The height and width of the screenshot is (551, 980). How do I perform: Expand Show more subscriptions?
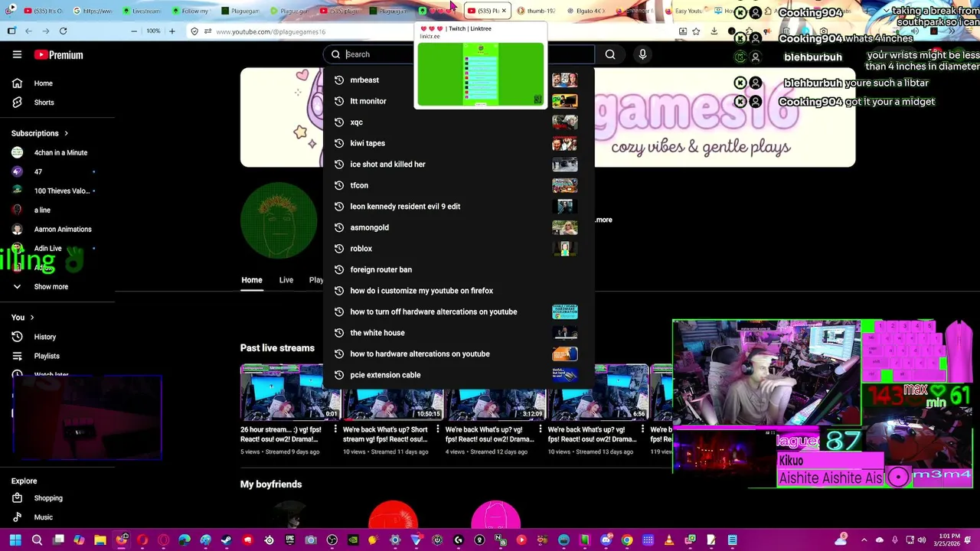(x=40, y=286)
